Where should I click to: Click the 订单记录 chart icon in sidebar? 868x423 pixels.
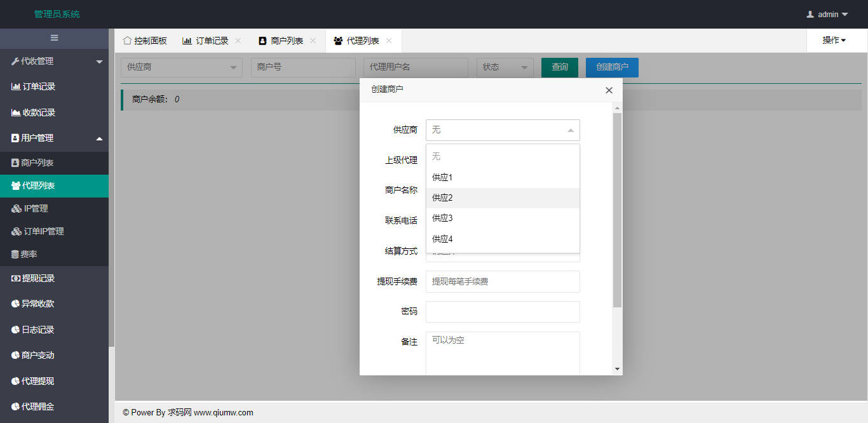tap(16, 87)
